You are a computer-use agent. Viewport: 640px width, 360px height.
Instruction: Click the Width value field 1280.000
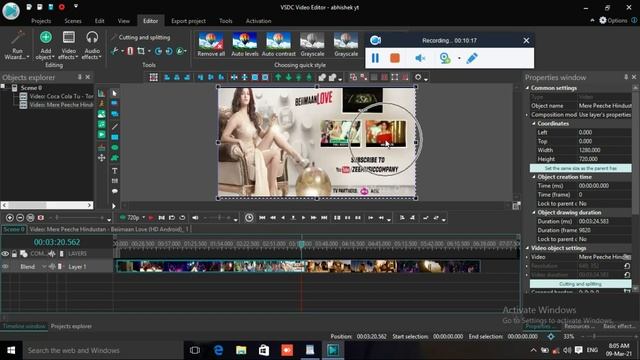coord(604,150)
